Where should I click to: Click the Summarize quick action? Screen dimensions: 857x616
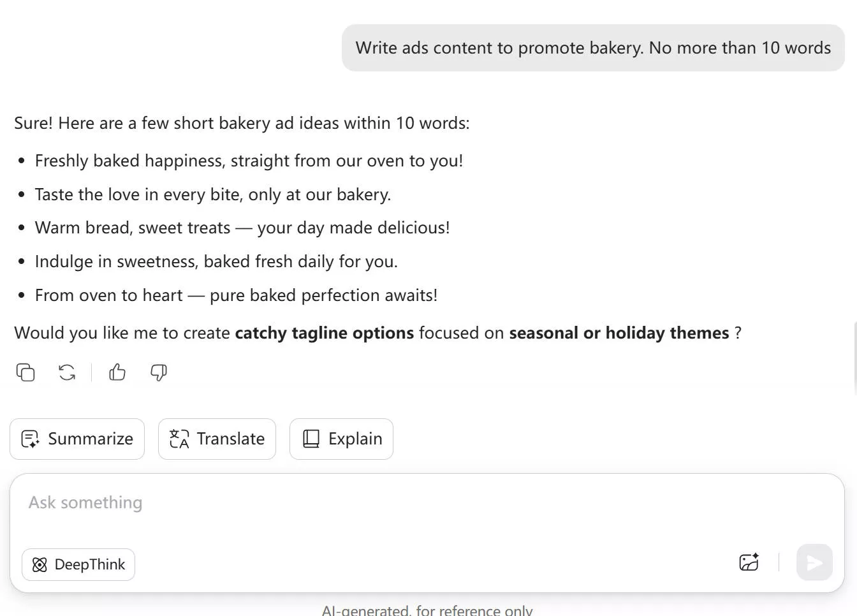coord(77,439)
